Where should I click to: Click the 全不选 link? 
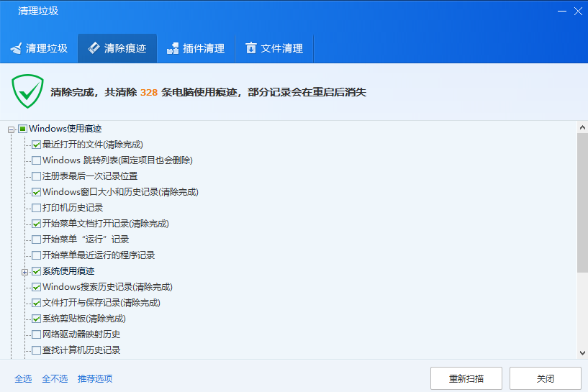click(x=55, y=378)
